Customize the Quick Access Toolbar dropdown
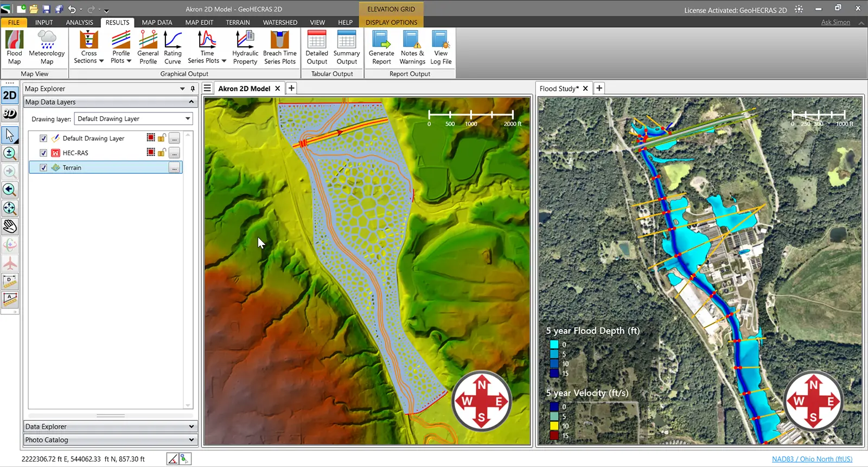This screenshot has height=467, width=868. pos(106,10)
